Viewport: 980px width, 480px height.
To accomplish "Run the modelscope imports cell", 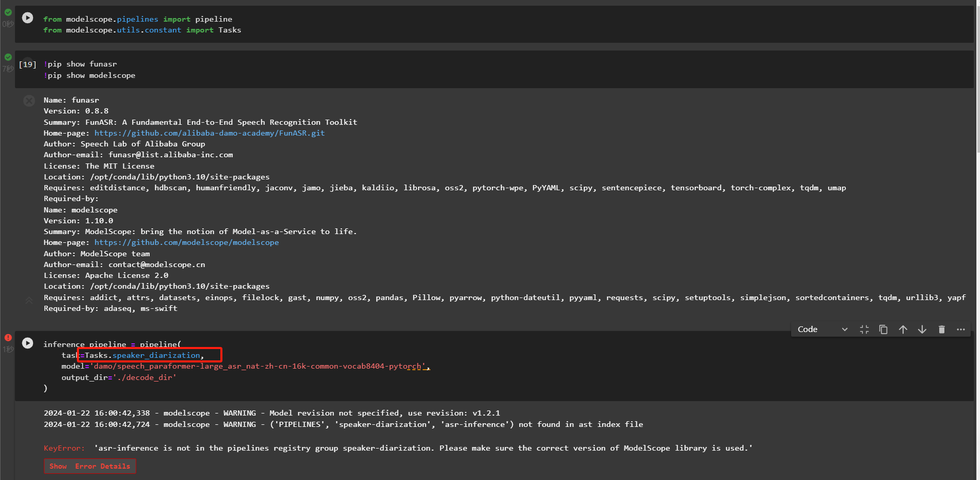I will (28, 18).
